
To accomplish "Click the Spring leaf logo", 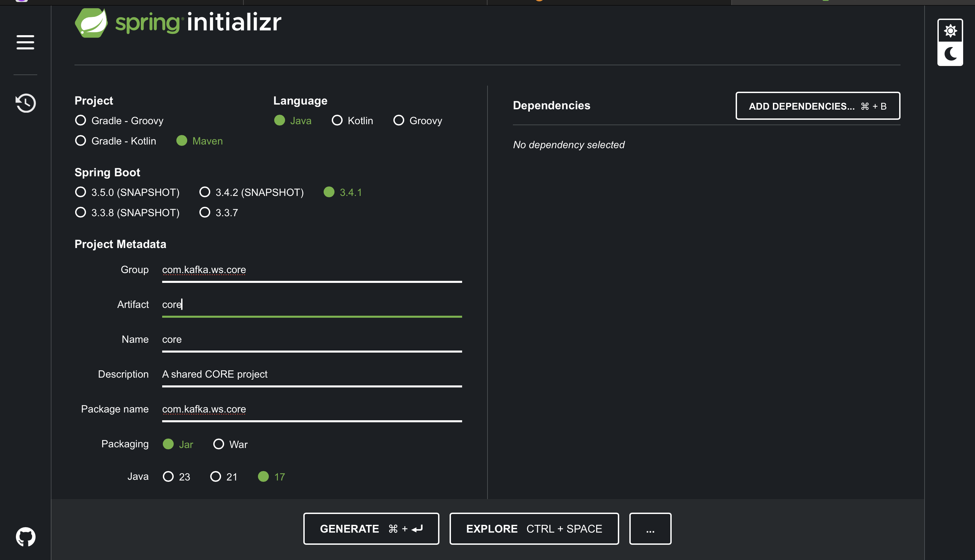I will click(x=91, y=23).
